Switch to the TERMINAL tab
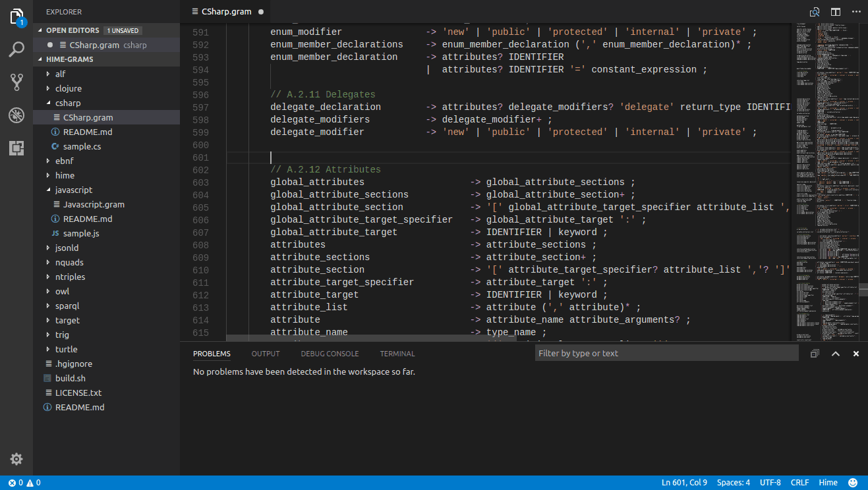Image resolution: width=868 pixels, height=490 pixels. coord(397,354)
